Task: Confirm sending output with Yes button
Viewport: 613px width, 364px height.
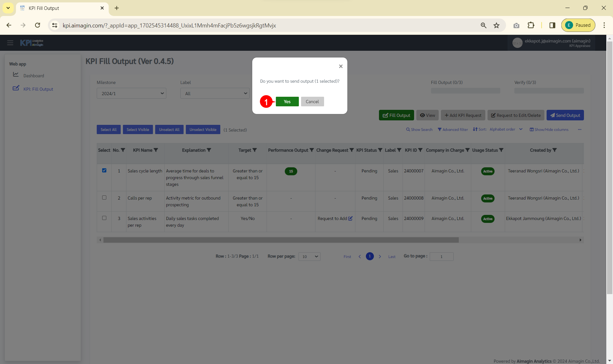Action: 287,102
